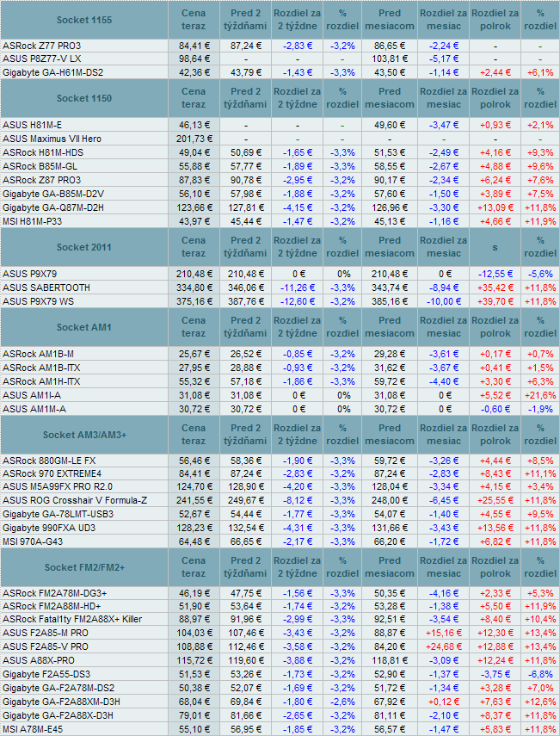The height and width of the screenshot is (736, 560).
Task: Click the Socket 2011 section header
Action: click(x=84, y=247)
